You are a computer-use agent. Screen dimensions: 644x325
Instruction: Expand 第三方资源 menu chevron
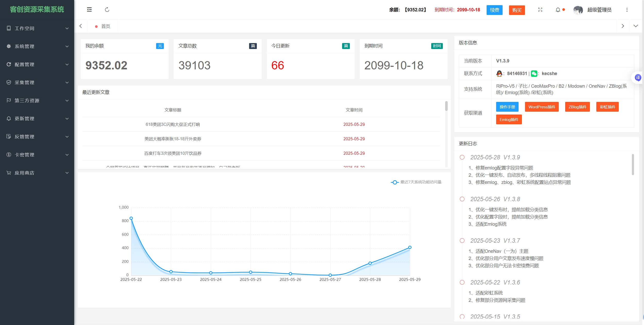tap(67, 101)
